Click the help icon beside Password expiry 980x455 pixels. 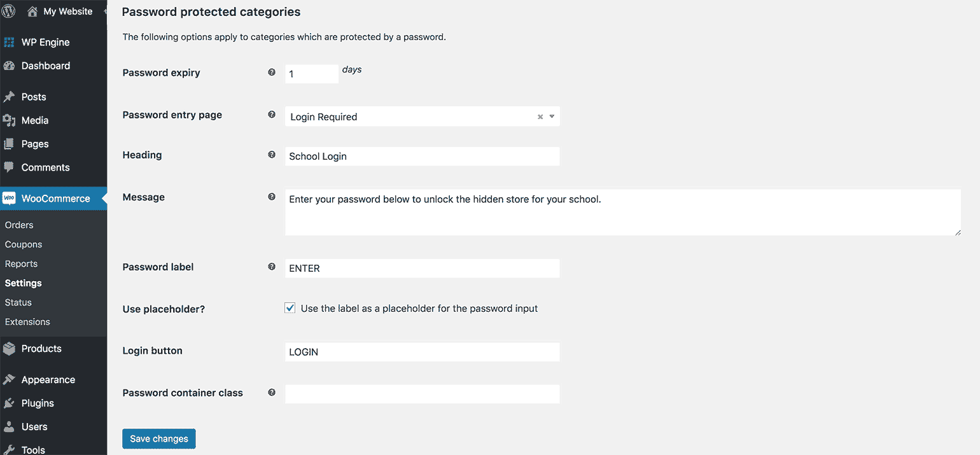pyautogui.click(x=272, y=72)
